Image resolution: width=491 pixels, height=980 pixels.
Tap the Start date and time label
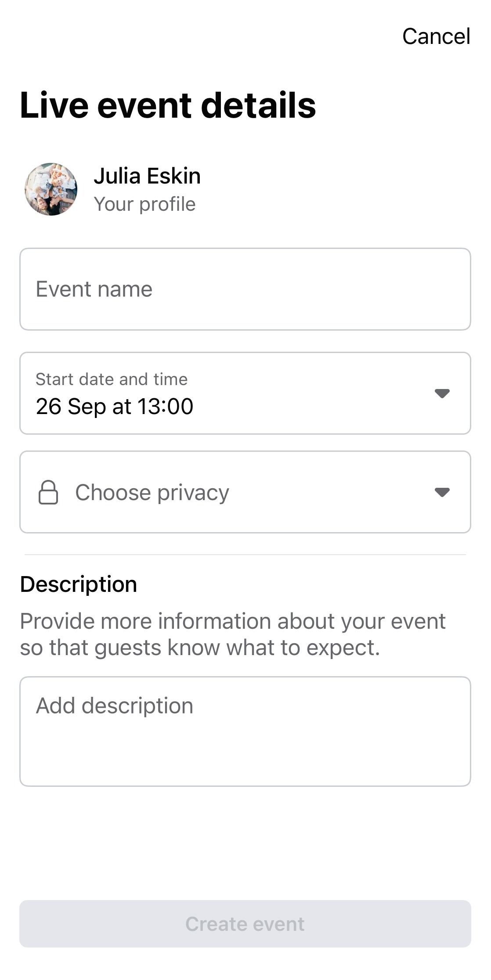[x=112, y=379]
